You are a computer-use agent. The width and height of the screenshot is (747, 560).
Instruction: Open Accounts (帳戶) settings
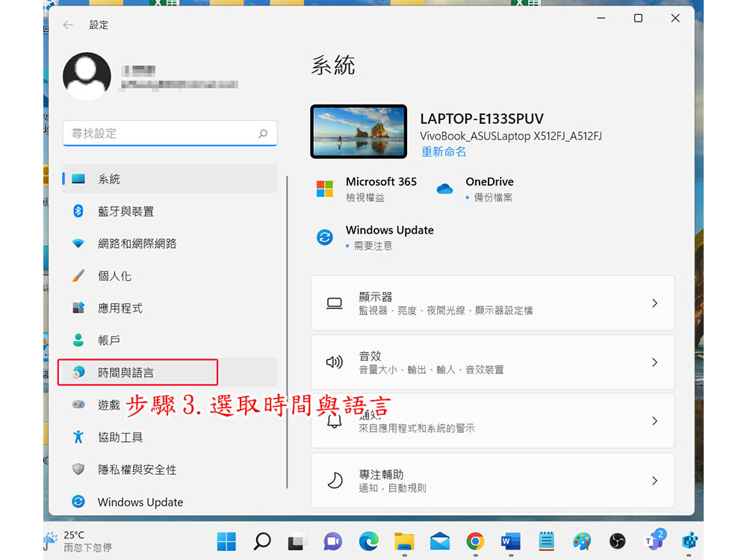(x=109, y=340)
